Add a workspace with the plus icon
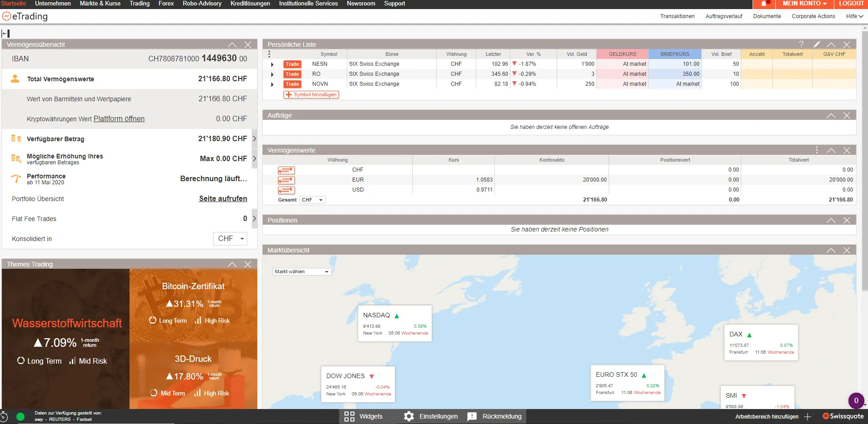The height and width of the screenshot is (424, 868). pyautogui.click(x=808, y=416)
